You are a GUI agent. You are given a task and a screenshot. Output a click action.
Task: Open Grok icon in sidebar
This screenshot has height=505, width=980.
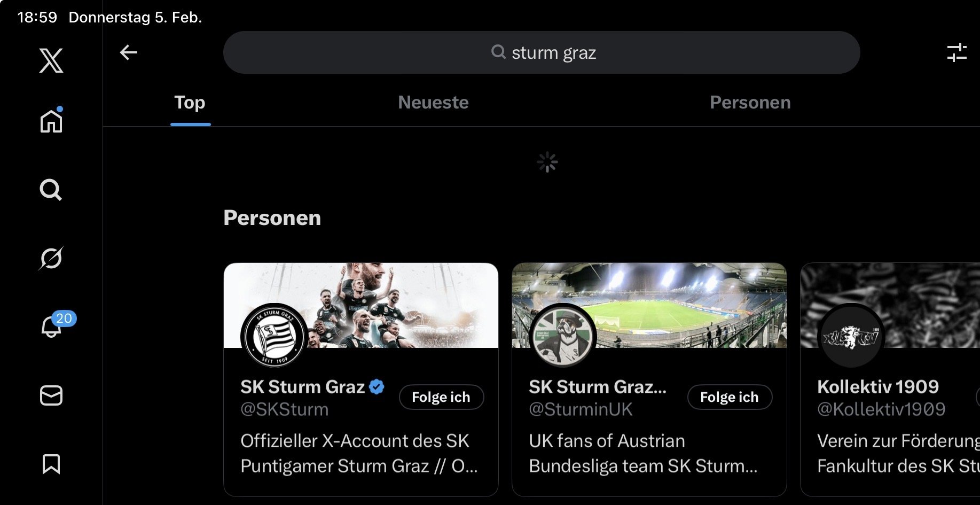coord(51,258)
